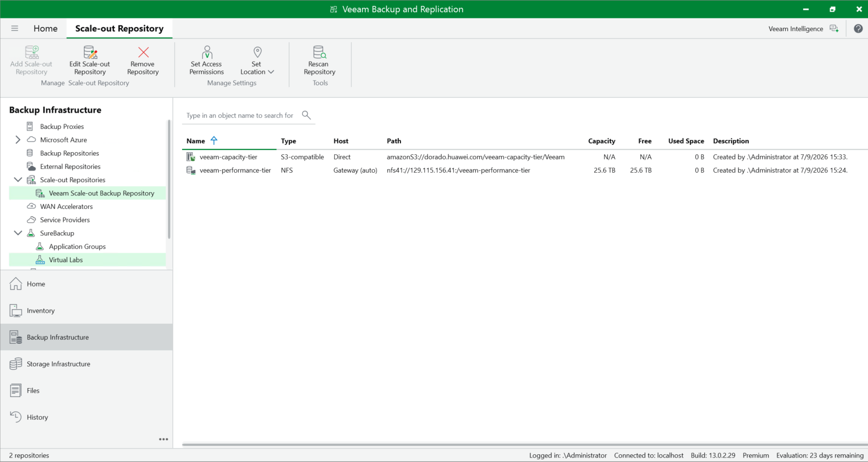Click the Gateway (auto) host cell

pos(355,170)
